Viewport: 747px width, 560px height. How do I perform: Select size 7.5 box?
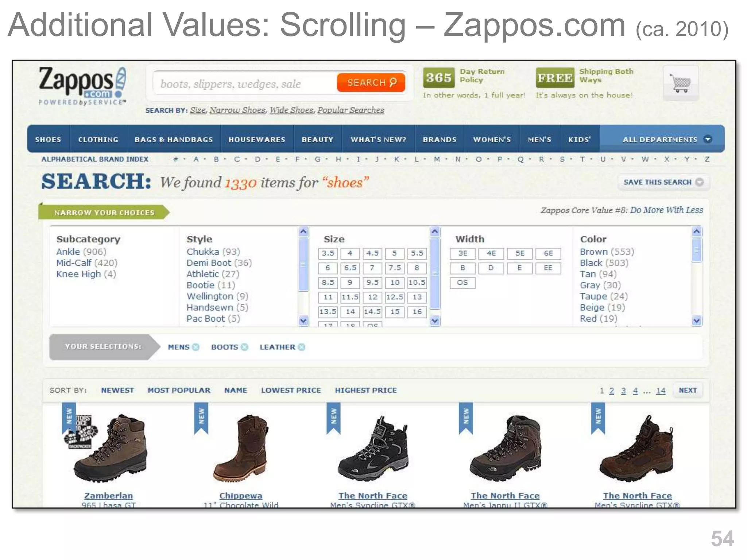(x=395, y=268)
